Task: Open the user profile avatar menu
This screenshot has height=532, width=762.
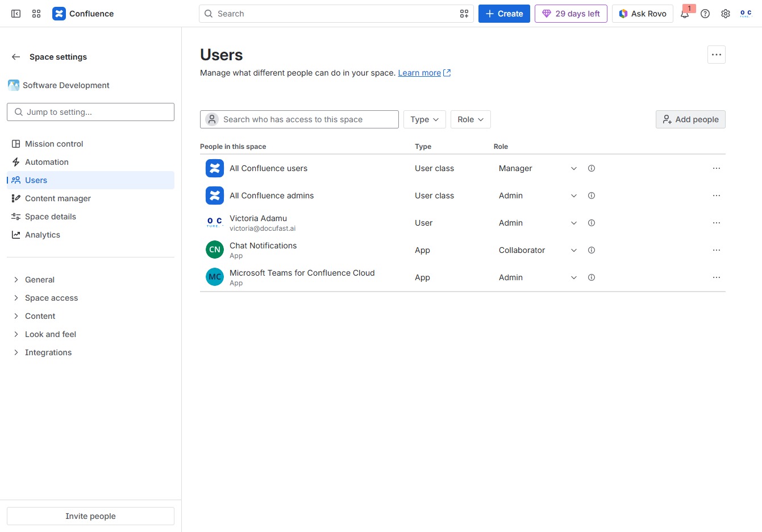Action: pos(746,14)
